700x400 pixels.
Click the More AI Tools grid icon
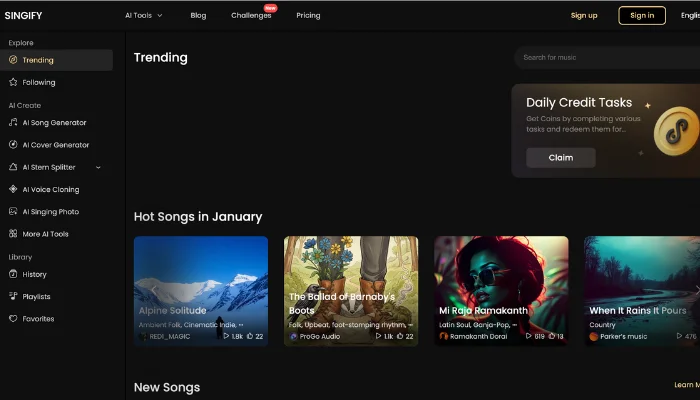13,234
